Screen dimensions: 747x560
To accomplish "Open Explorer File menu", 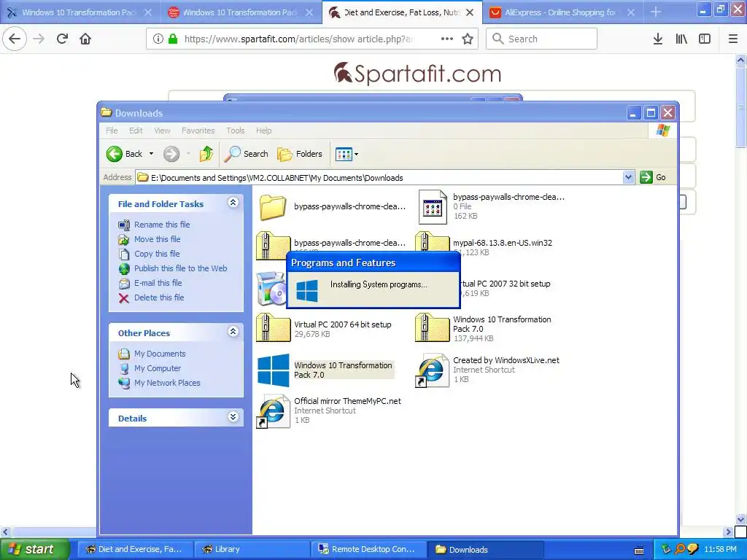I will click(x=112, y=131).
